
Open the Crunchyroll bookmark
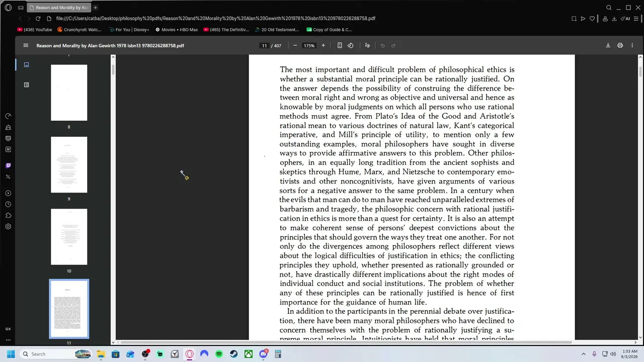pyautogui.click(x=79, y=30)
